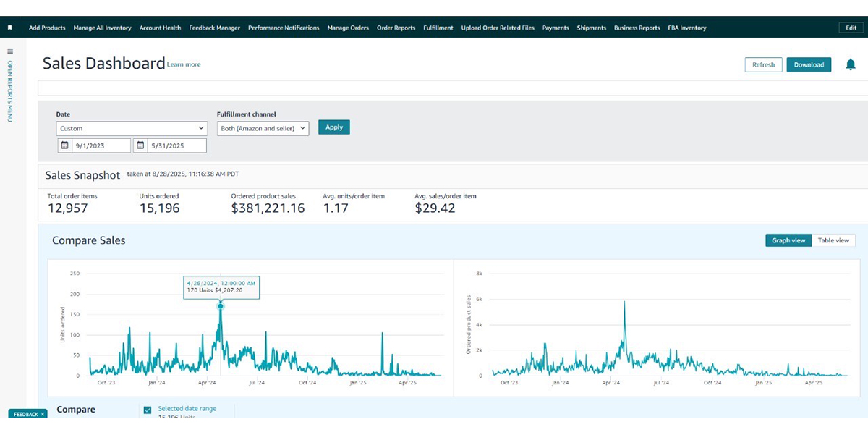Image resolution: width=868 pixels, height=435 pixels.
Task: Click the notification bell icon
Action: (x=850, y=64)
